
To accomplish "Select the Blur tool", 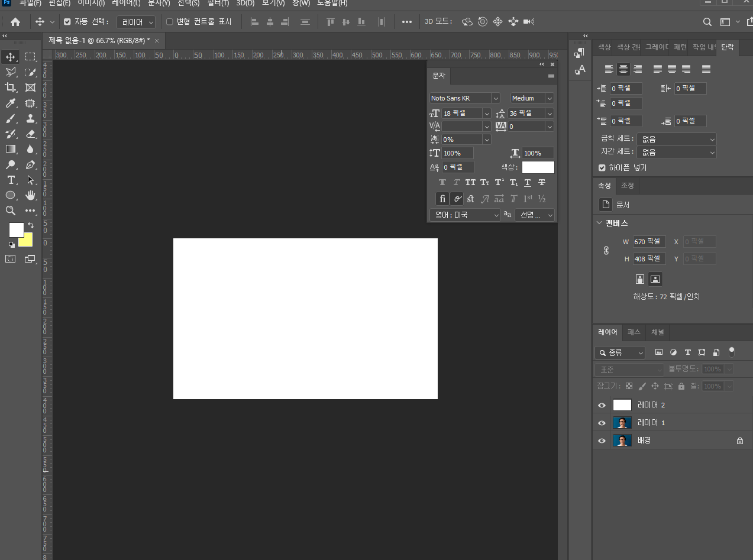I will point(30,149).
